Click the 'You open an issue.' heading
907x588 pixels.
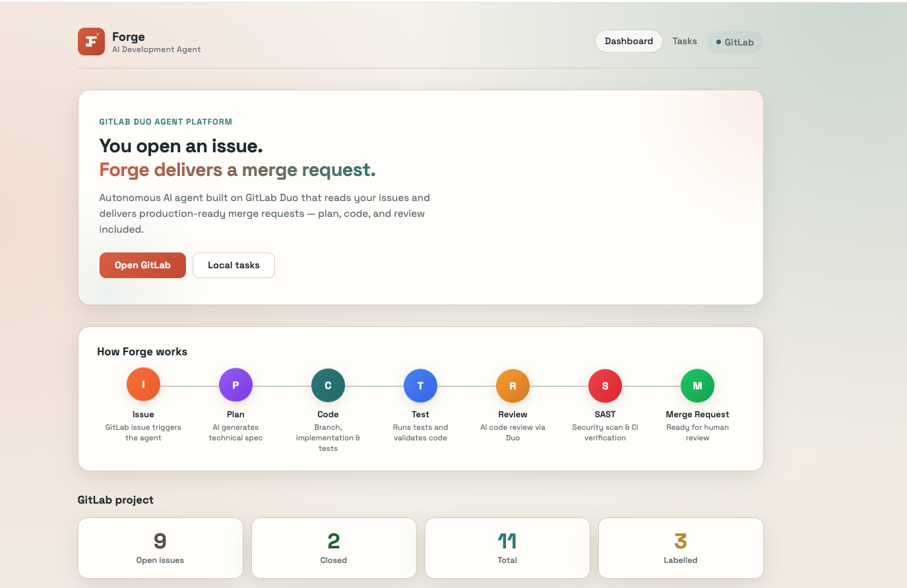[x=181, y=146]
